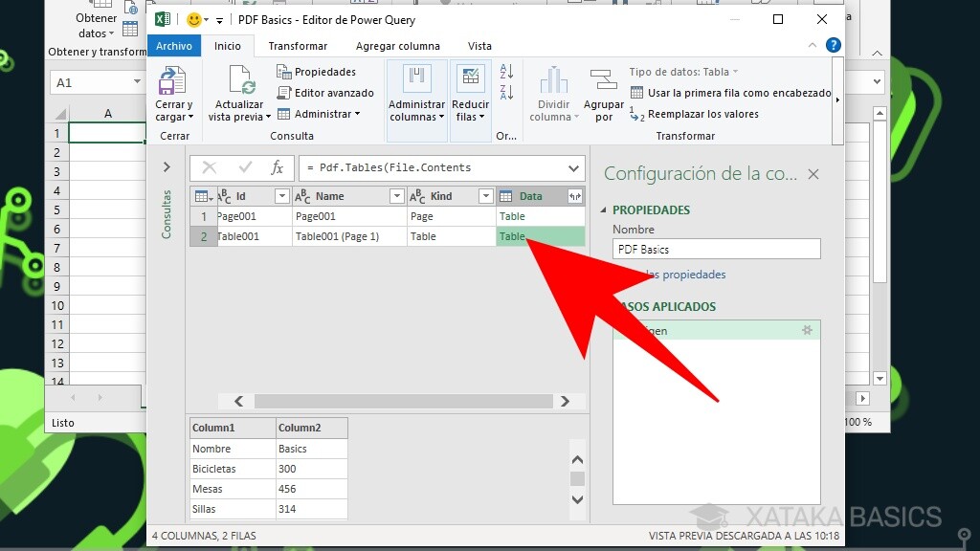Close the Configuración de la consulta pane

(x=813, y=174)
